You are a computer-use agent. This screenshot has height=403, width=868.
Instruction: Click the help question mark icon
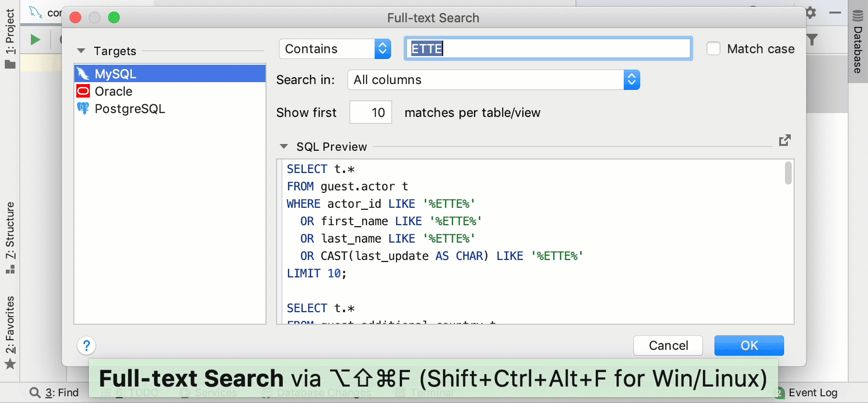tap(86, 345)
